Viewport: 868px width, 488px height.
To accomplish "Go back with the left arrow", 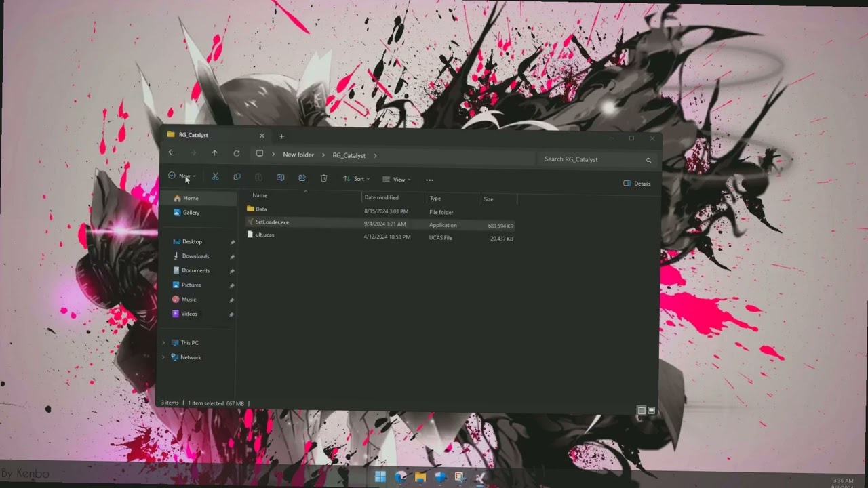I will click(172, 152).
